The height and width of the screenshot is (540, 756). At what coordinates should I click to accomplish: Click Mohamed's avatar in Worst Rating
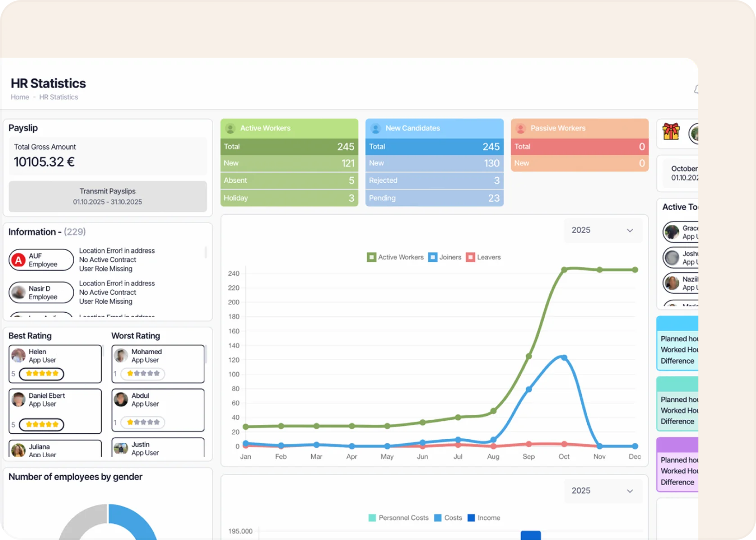(x=121, y=355)
